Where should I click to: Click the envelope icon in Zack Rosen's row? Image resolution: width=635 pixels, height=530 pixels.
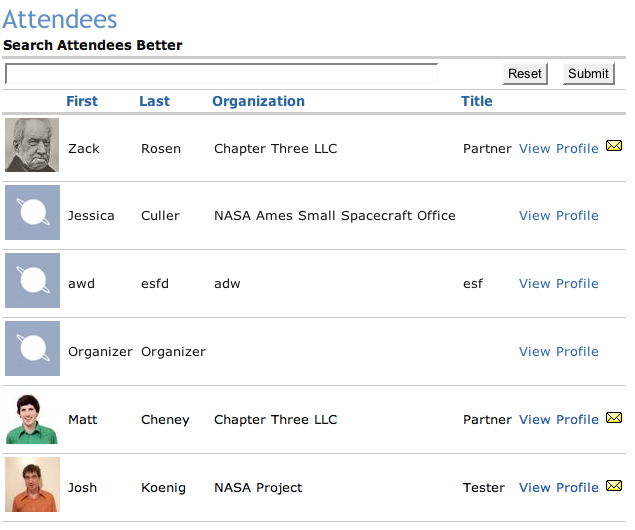point(614,146)
